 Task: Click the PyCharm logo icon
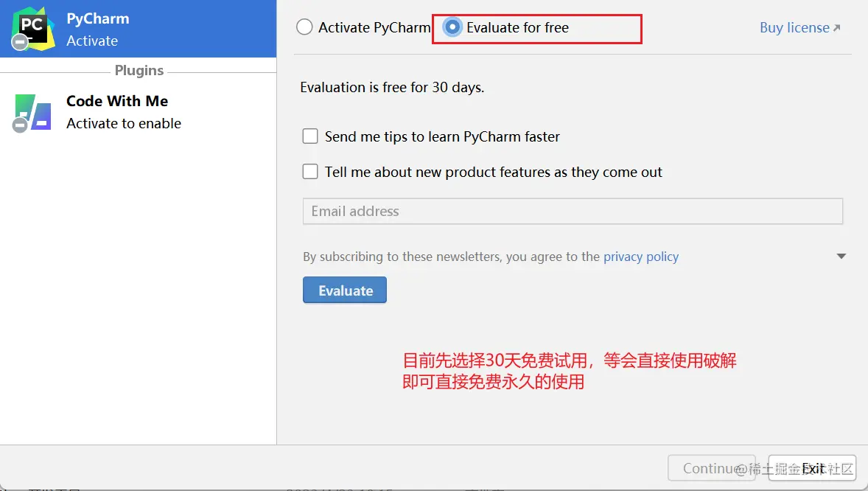(x=34, y=28)
